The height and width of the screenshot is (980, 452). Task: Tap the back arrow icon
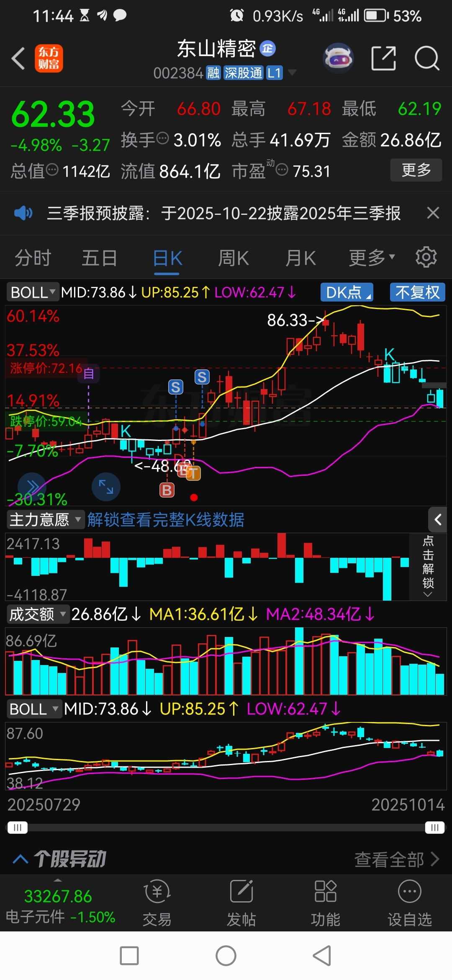(18, 58)
